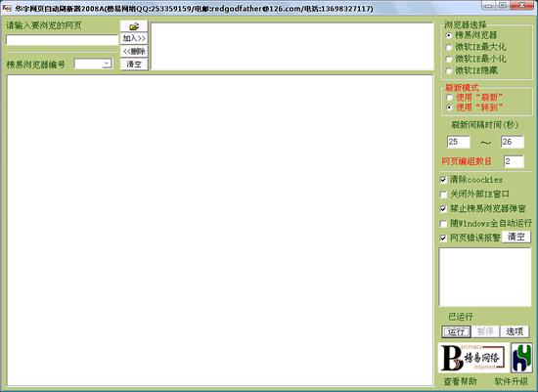This screenshot has height=392, width=538.
Task: Enable the 关闭外部IE窗口 checkbox
Action: [x=443, y=195]
